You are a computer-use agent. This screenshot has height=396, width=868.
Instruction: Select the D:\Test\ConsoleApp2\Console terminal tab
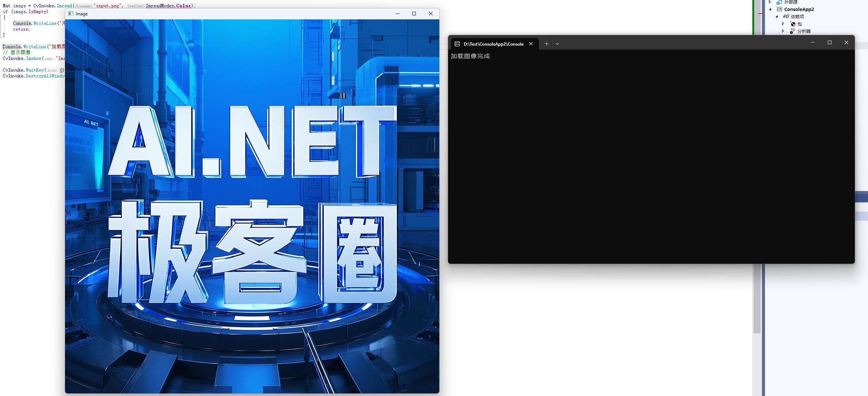click(493, 44)
